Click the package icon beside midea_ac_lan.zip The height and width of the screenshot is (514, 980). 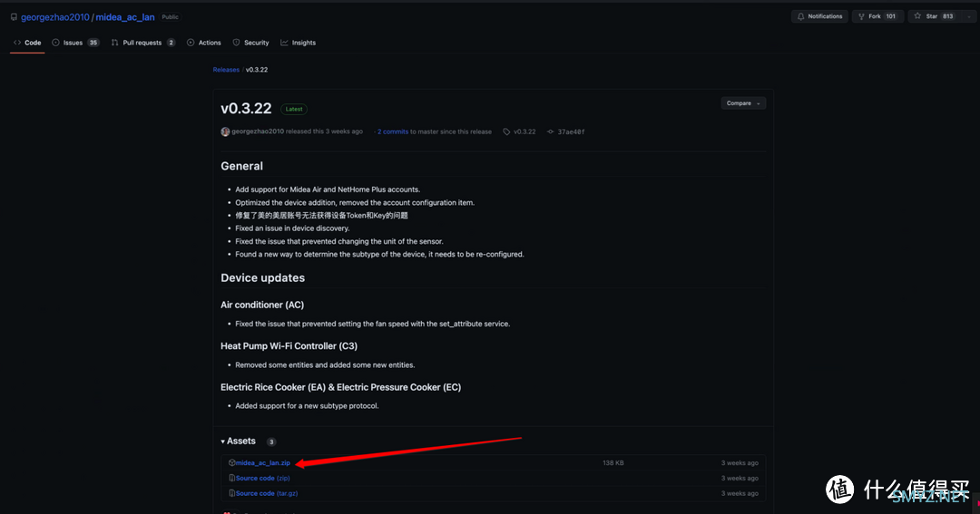pyautogui.click(x=232, y=463)
